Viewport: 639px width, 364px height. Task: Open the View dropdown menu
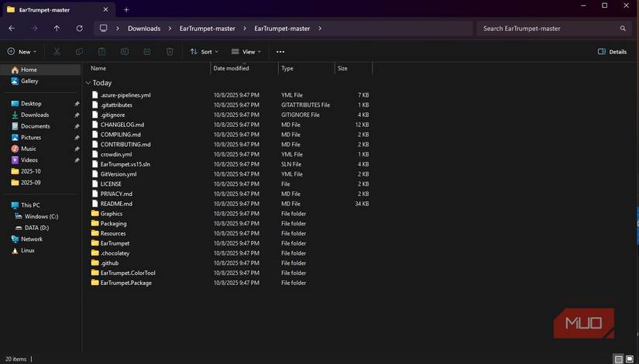(246, 51)
